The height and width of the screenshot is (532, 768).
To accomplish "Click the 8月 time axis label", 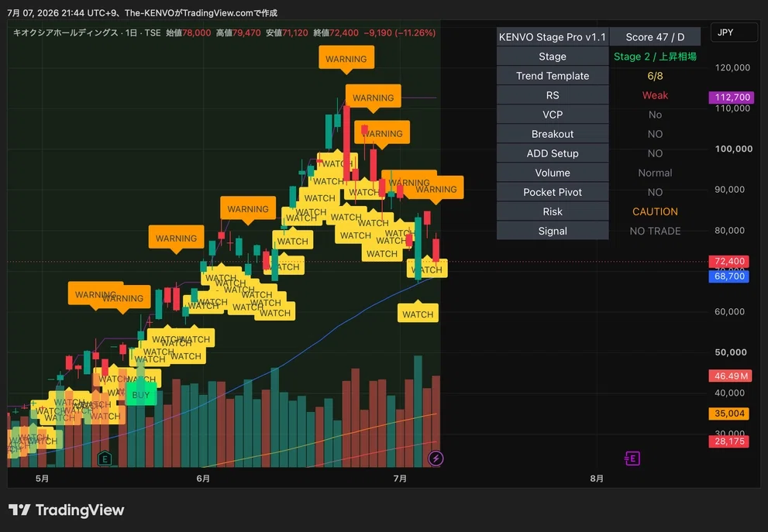I will tap(597, 478).
